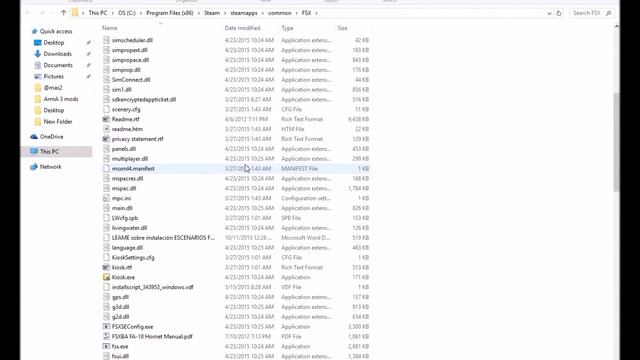Viewport: 640px width, 360px height.
Task: Click the Network icon in sidebar
Action: 34,167
